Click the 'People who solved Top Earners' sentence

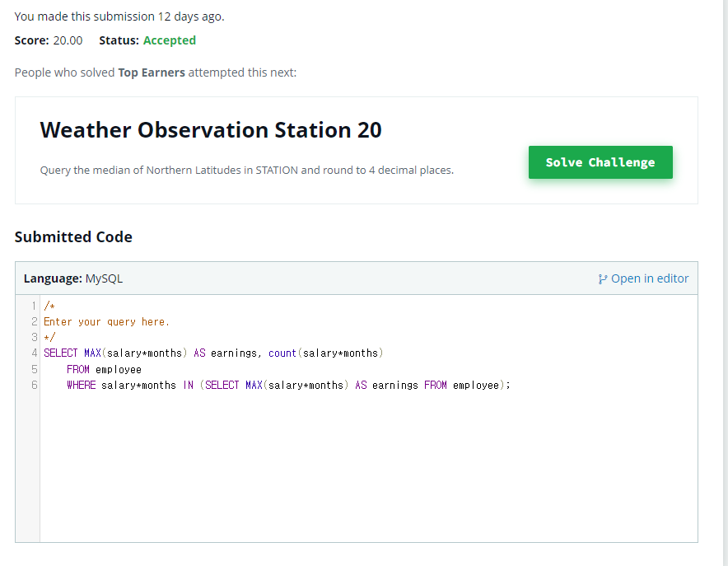[156, 73]
